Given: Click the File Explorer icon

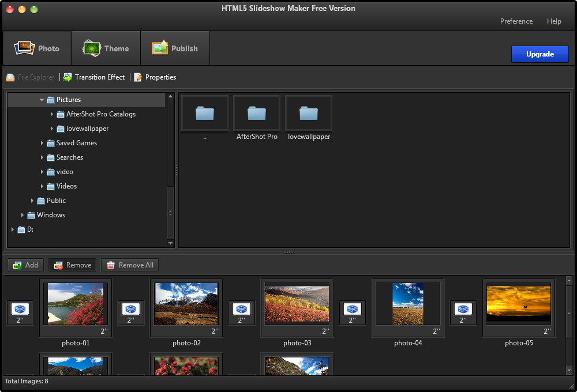Looking at the screenshot, I should coord(10,77).
